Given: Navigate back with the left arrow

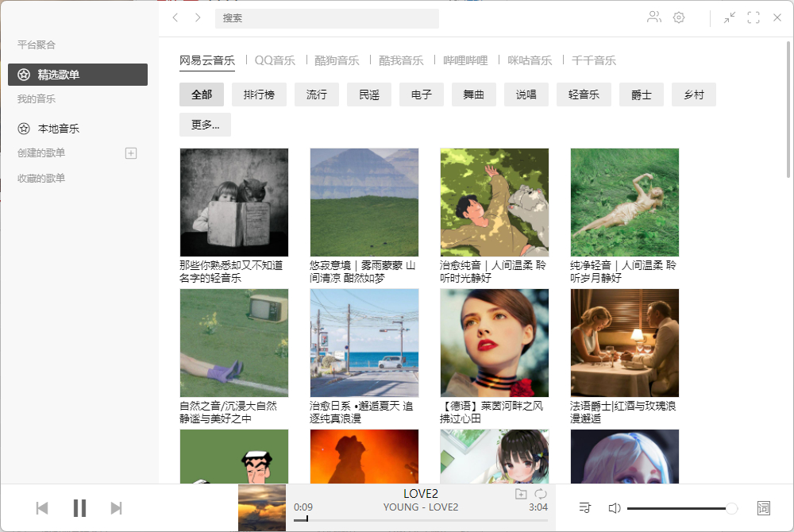Looking at the screenshot, I should coord(175,17).
